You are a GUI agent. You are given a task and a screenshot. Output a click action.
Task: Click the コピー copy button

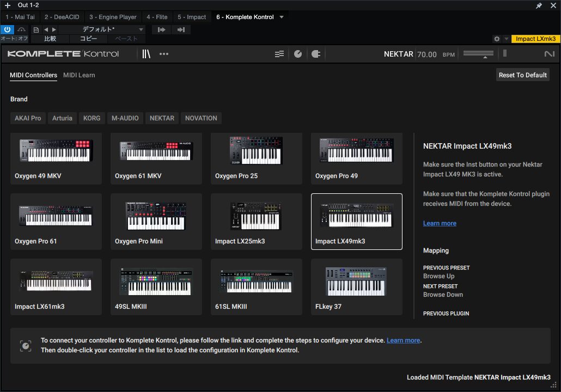(x=88, y=39)
